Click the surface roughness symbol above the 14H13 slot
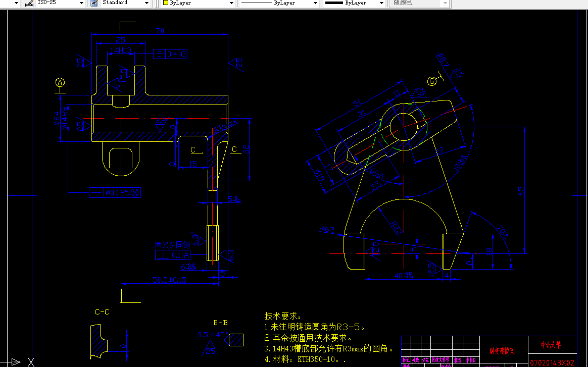This screenshot has width=588, height=367. click(x=123, y=73)
